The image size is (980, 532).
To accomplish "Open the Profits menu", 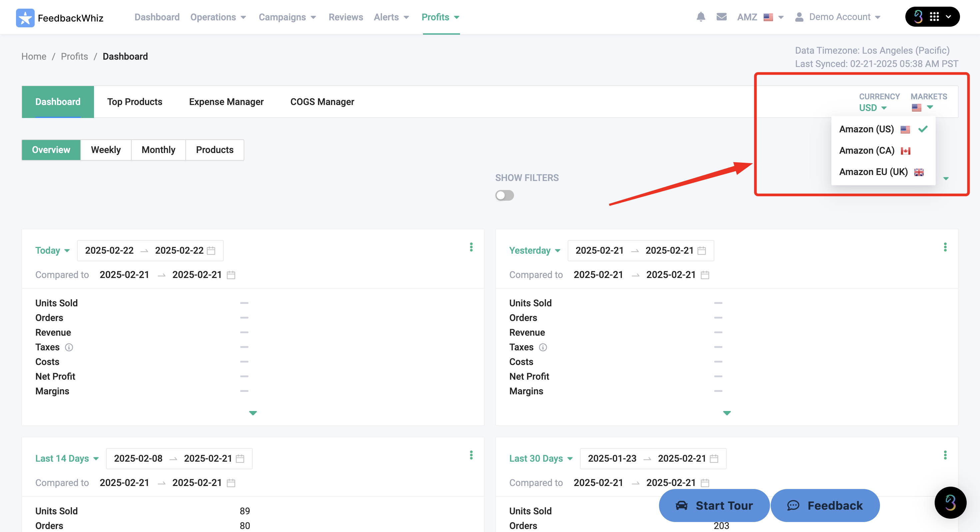I will point(441,17).
